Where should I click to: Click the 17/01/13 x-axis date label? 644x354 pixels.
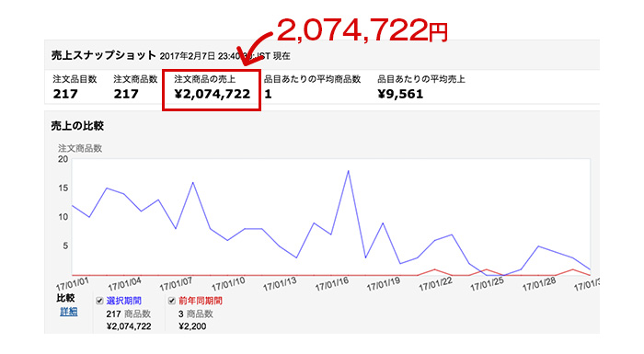[280, 284]
